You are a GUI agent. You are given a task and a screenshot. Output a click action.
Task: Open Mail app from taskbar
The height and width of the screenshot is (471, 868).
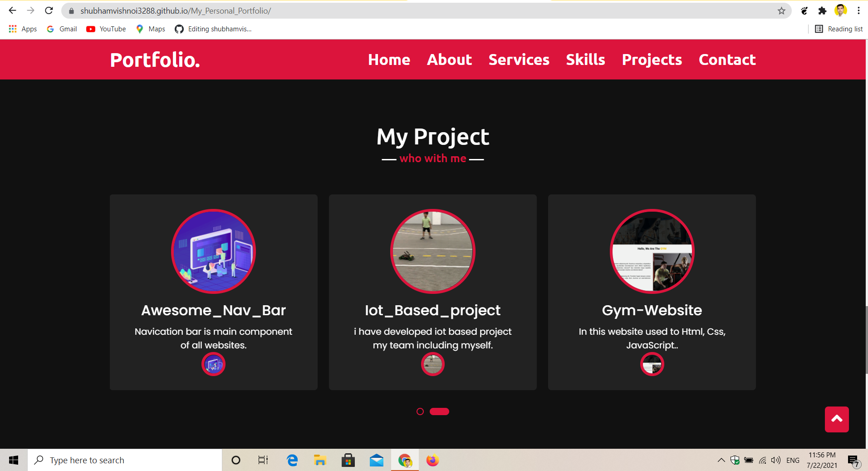pyautogui.click(x=377, y=460)
